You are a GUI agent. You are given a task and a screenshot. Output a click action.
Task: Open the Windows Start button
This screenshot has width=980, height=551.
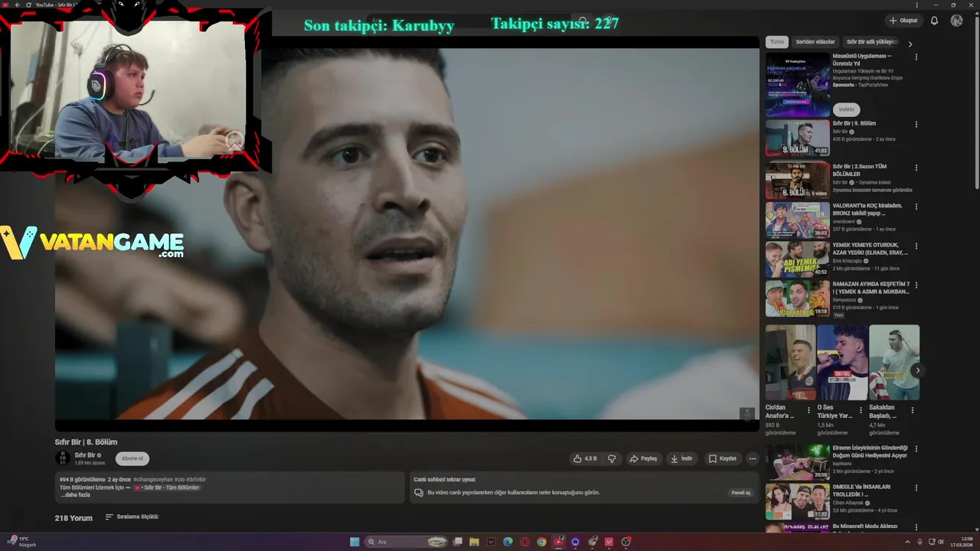click(x=354, y=542)
